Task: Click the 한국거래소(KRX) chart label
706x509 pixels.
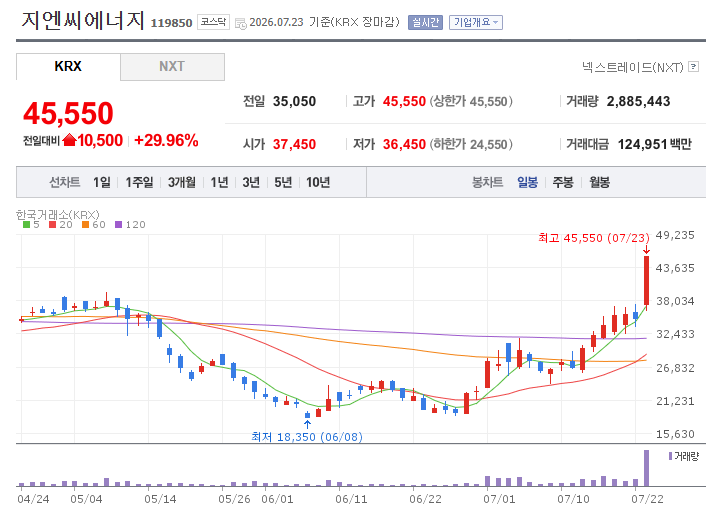Action: (58, 214)
